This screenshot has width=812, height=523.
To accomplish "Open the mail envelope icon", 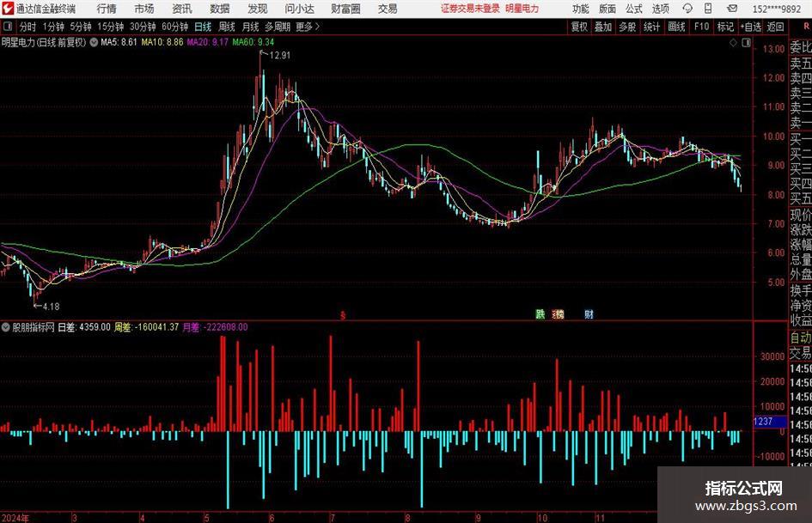I will tap(732, 9).
